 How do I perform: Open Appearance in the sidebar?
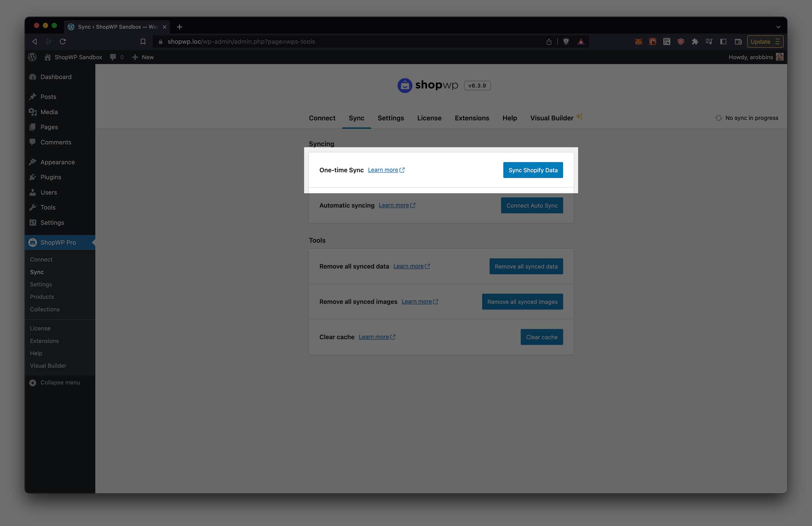[x=57, y=162]
